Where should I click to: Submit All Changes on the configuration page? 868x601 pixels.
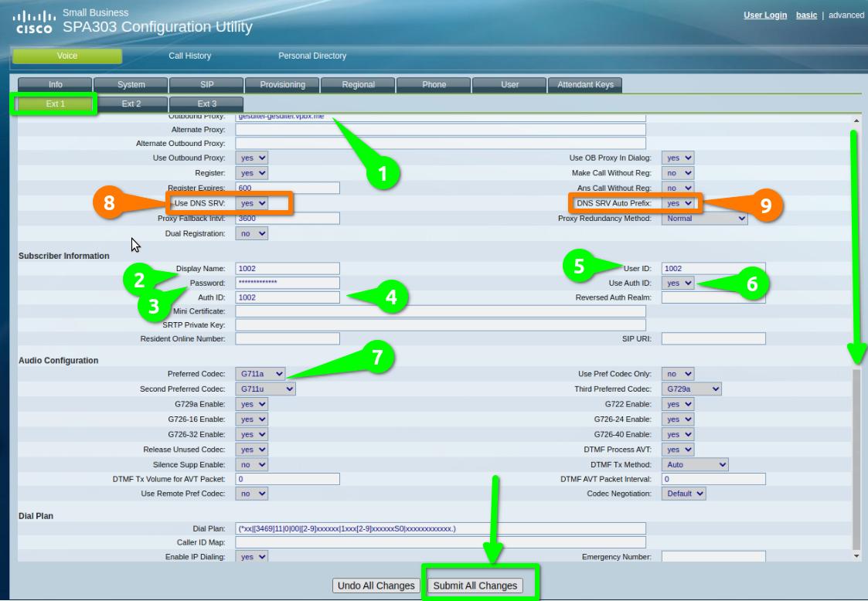pos(478,586)
